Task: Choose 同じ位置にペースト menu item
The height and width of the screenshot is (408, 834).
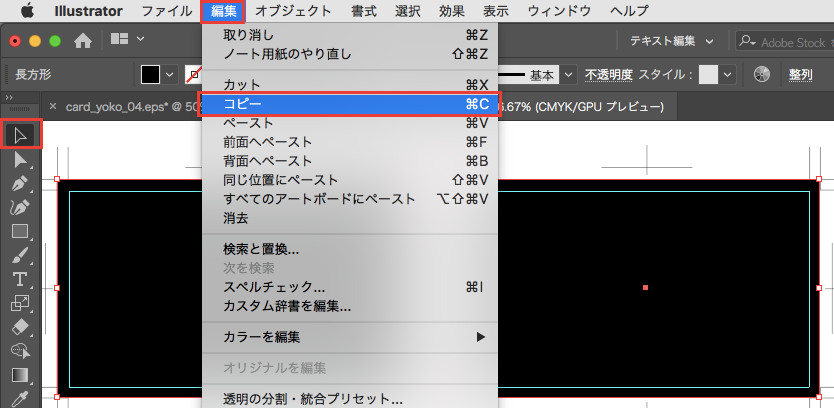Action: tap(280, 180)
